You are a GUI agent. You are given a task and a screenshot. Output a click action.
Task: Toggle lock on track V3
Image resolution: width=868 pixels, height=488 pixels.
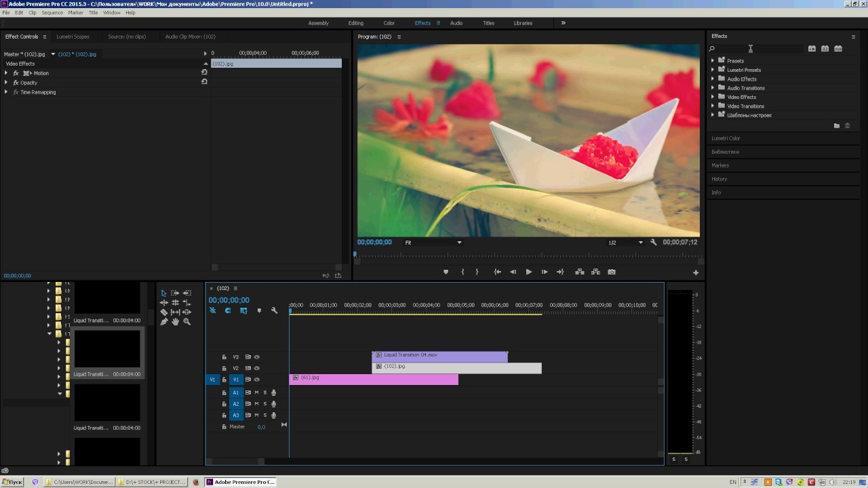click(x=224, y=357)
